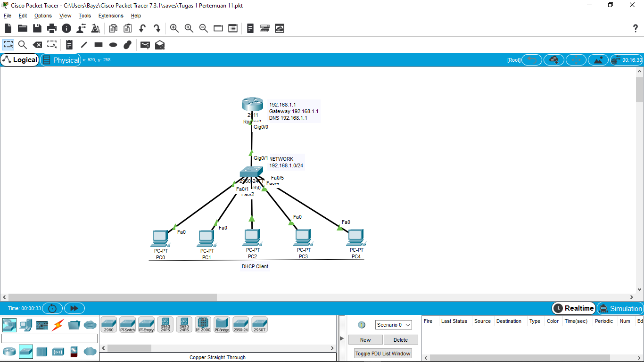Click the New scenario button

coord(365,340)
